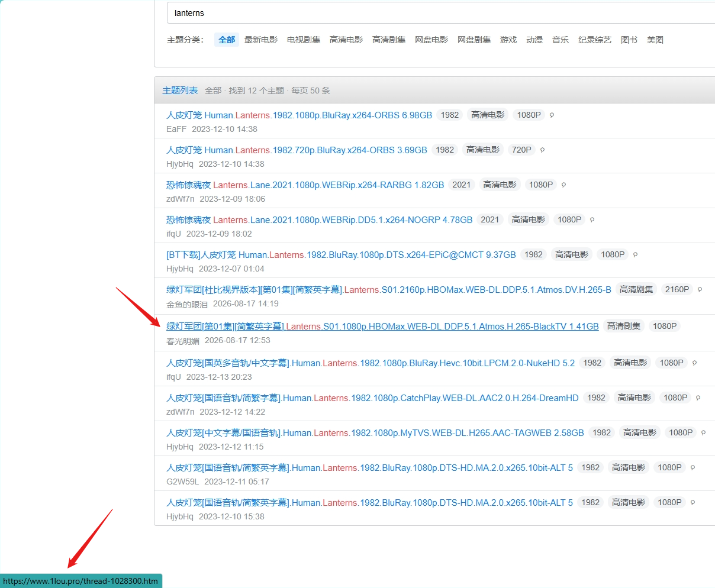Filter by 最新电影 category
Viewport: 715px width, 588px height.
click(x=261, y=40)
